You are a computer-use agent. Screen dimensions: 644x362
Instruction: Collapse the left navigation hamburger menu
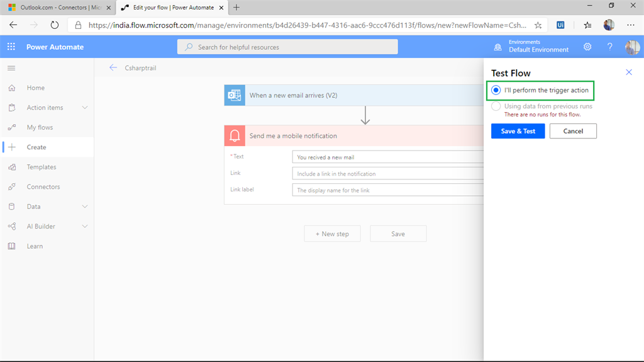tap(11, 68)
